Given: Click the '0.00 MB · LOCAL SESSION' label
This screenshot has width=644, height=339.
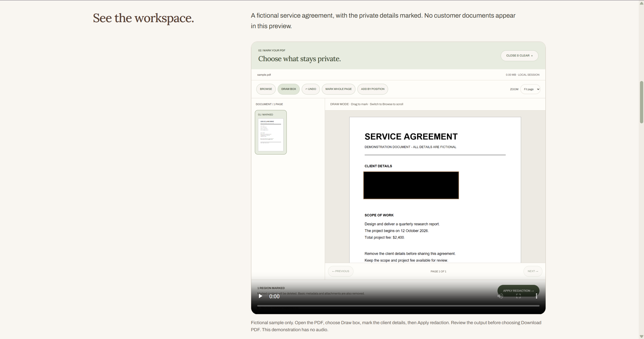Looking at the screenshot, I should pyautogui.click(x=522, y=75).
